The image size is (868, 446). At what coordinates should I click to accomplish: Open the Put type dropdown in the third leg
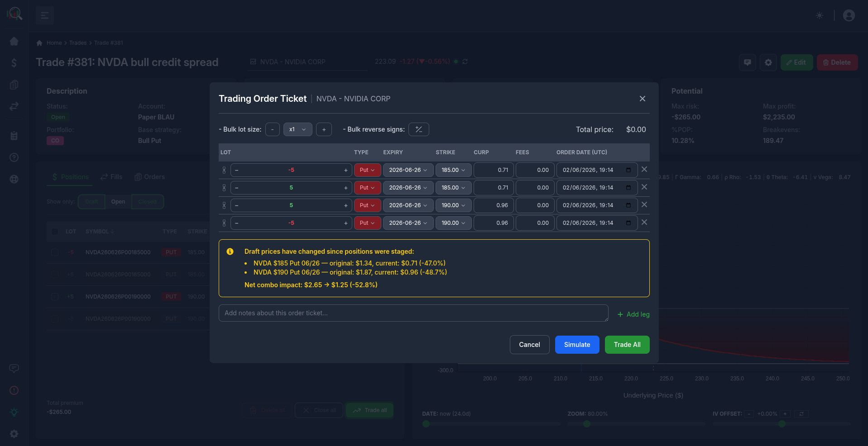(x=367, y=205)
